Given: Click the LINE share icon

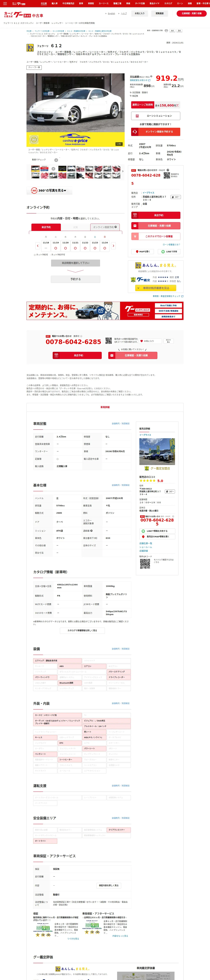Looking at the screenshot, I should coord(163,252).
